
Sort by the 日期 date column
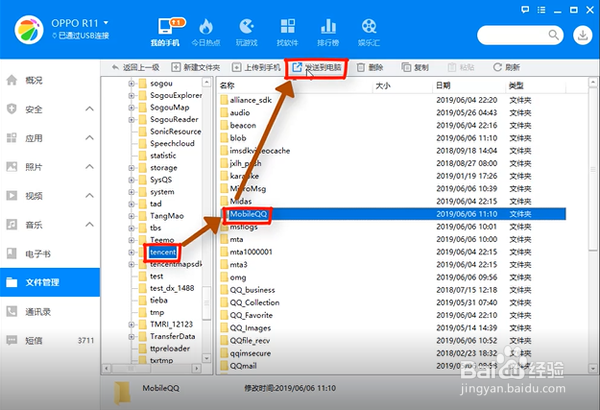(x=468, y=86)
